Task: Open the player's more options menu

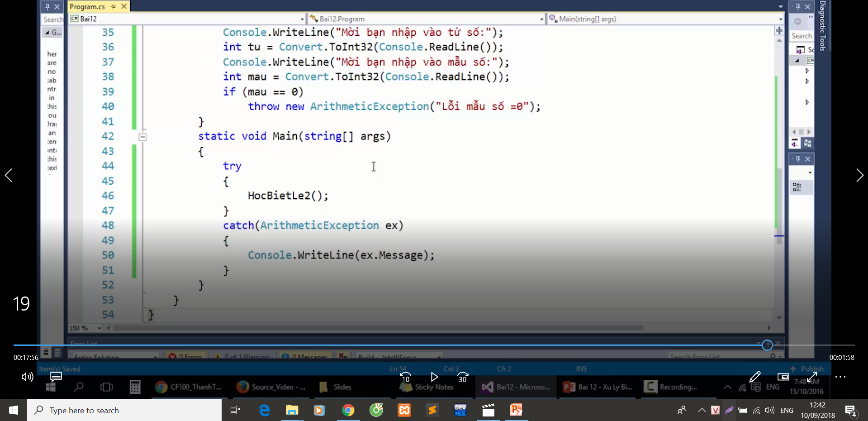Action: [x=840, y=377]
